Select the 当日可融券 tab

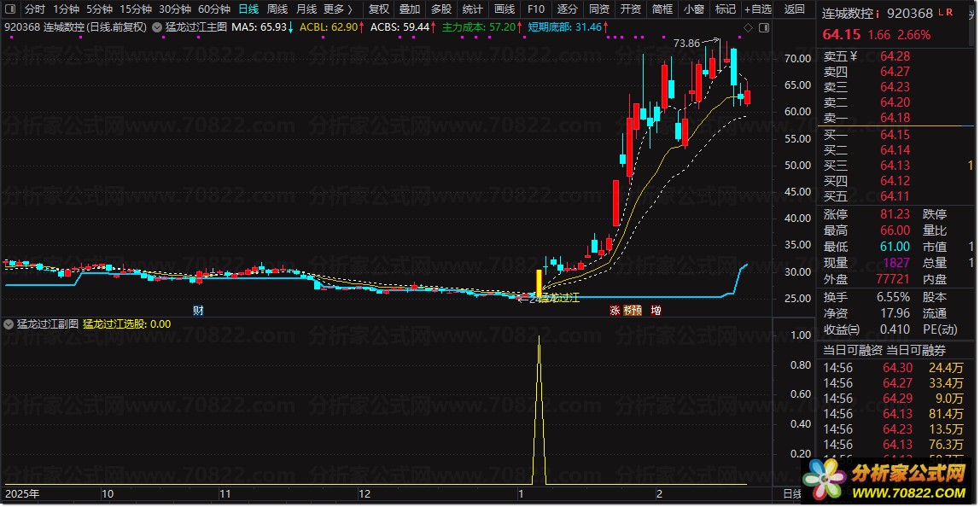click(916, 350)
